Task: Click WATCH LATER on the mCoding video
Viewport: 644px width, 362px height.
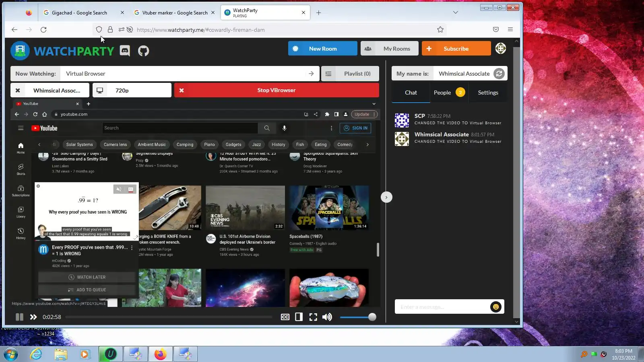Action: (x=87, y=277)
